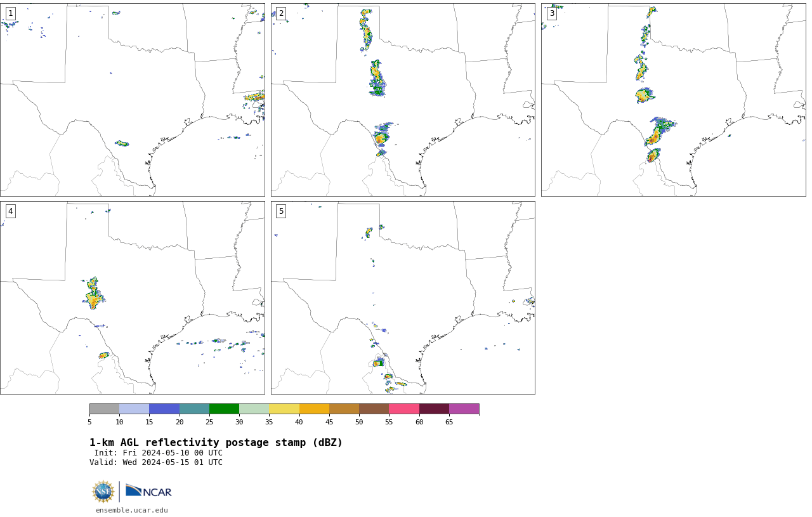Click the NCAR logo
The width and height of the screenshot is (812, 517).
coord(148,491)
